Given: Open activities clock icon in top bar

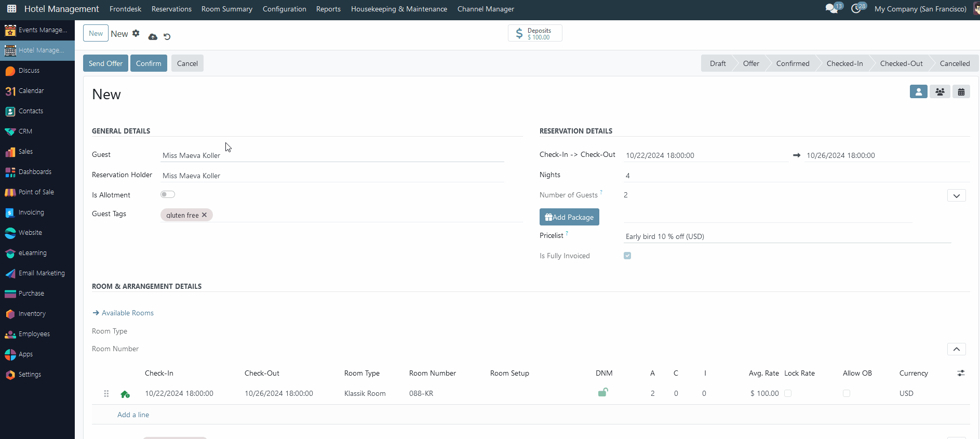Looking at the screenshot, I should [856, 9].
